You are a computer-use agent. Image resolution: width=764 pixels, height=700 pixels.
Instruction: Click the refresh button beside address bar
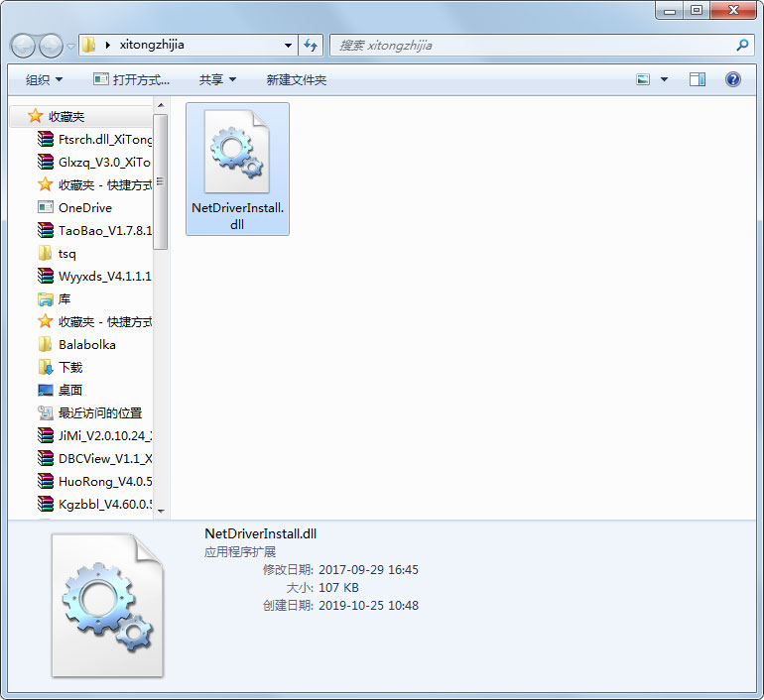pyautogui.click(x=312, y=45)
